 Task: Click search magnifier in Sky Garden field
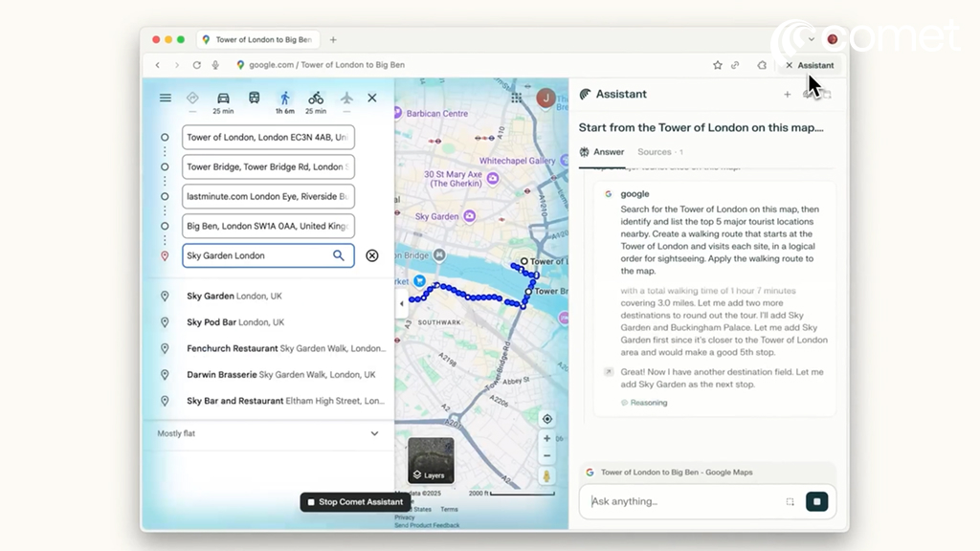[338, 255]
